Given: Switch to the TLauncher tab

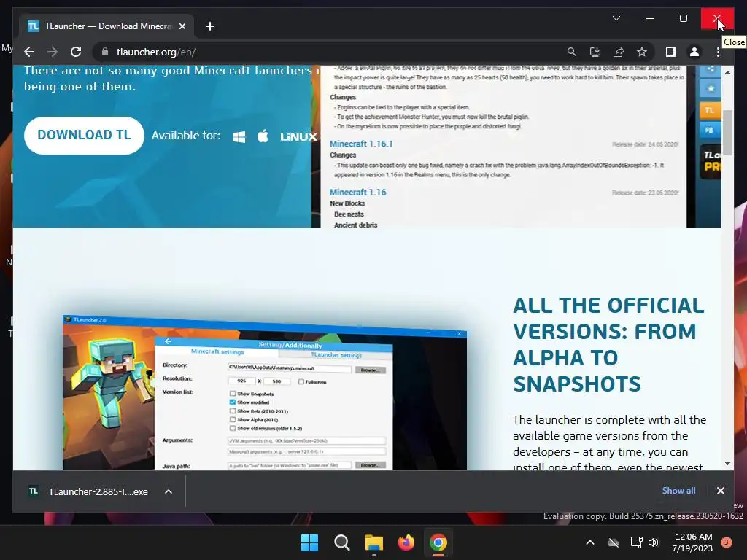Looking at the screenshot, I should (107, 26).
